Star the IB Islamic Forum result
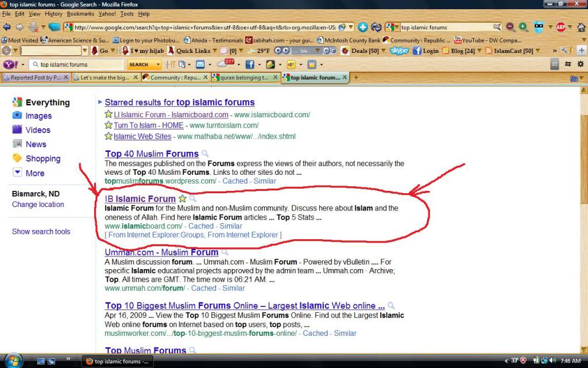Image resolution: width=588 pixels, height=368 pixels. point(182,198)
